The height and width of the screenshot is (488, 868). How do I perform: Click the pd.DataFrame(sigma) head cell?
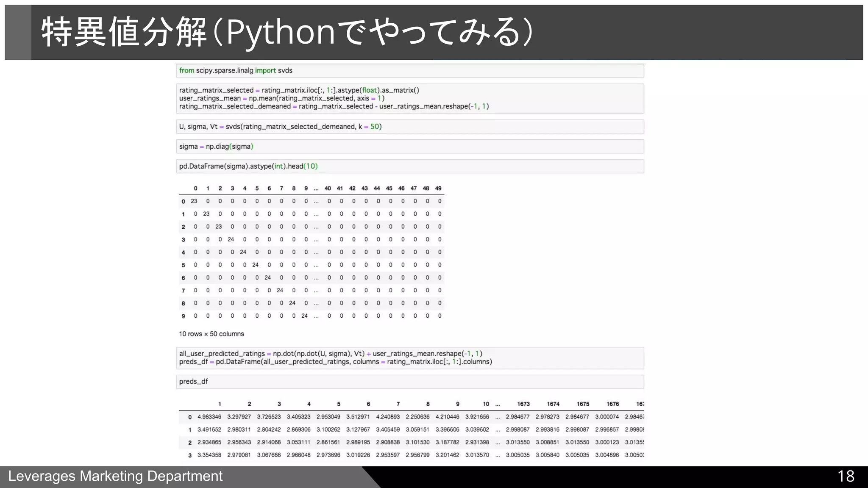[410, 166]
